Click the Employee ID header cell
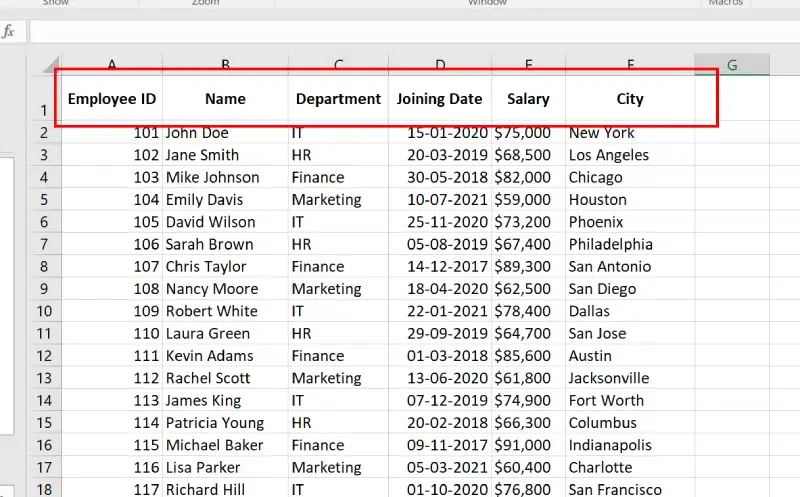The image size is (800, 497). pyautogui.click(x=112, y=99)
